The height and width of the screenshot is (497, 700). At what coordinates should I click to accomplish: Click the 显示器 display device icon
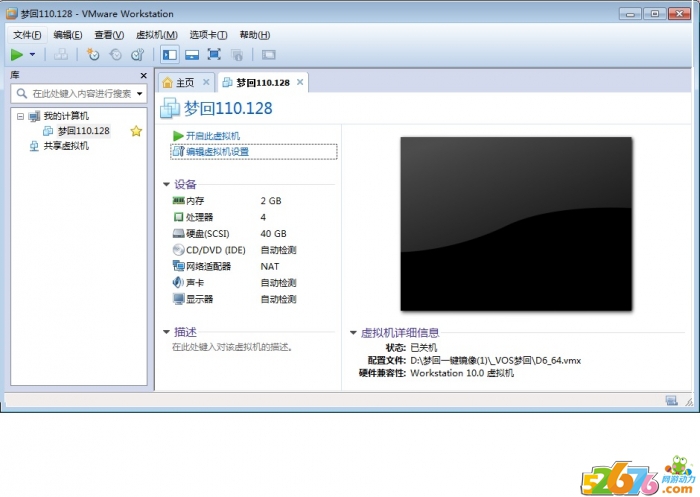(x=178, y=299)
